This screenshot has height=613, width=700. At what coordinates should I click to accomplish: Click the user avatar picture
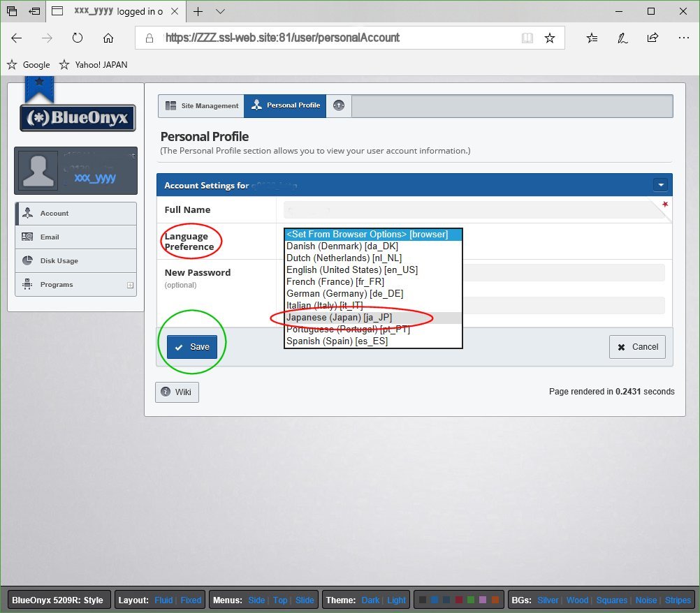[x=38, y=170]
